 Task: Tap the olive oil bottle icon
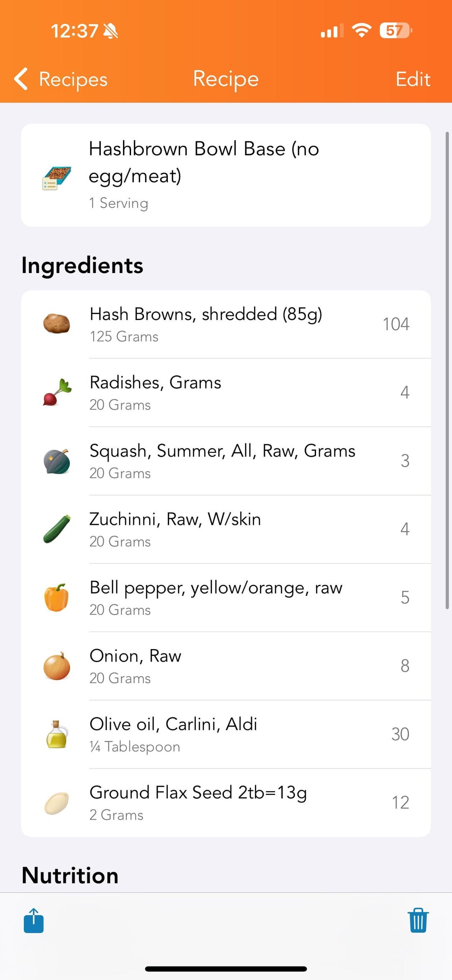57,734
